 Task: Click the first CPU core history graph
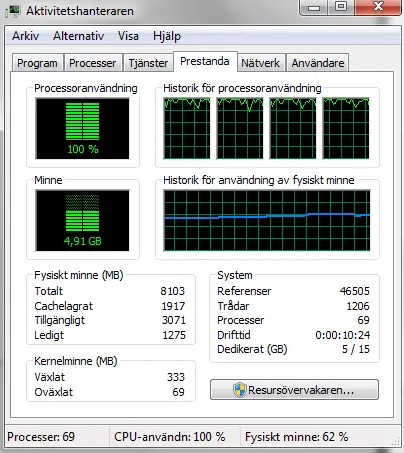click(x=187, y=128)
